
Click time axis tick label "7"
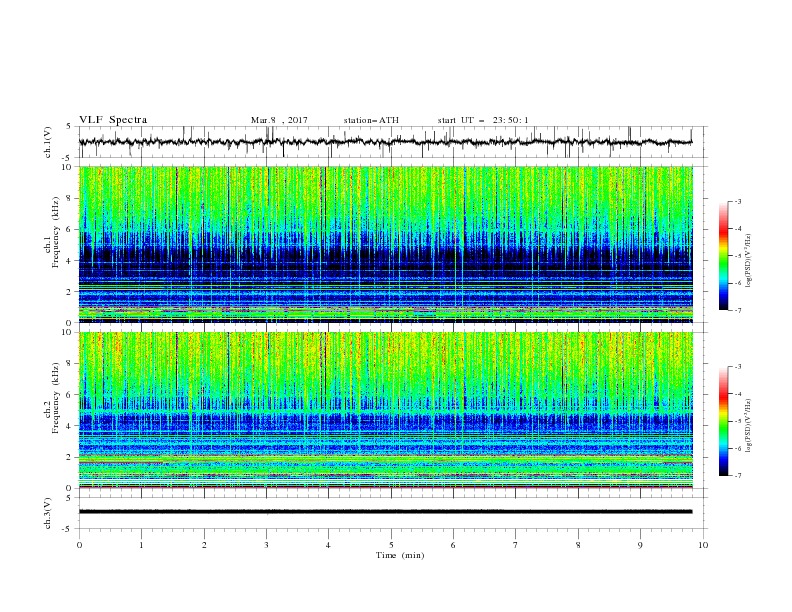coord(516,545)
